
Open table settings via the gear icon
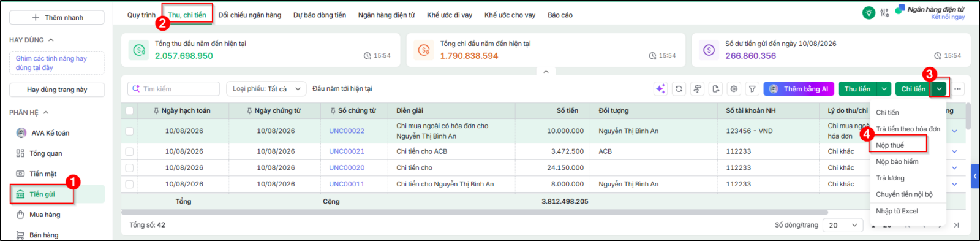coord(734,89)
